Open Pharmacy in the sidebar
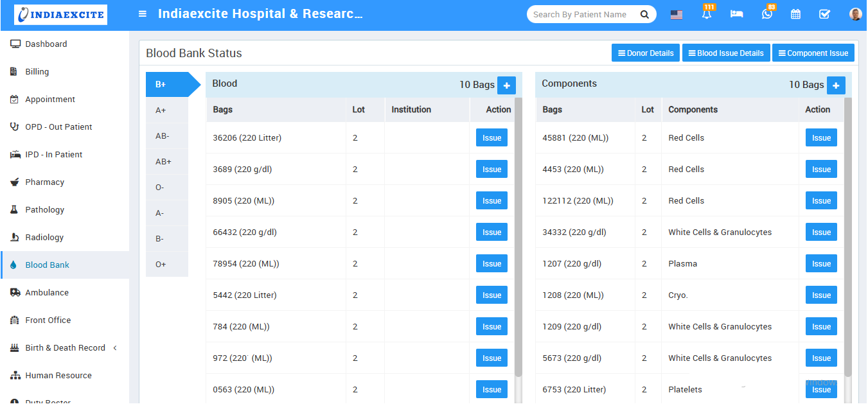 click(45, 182)
